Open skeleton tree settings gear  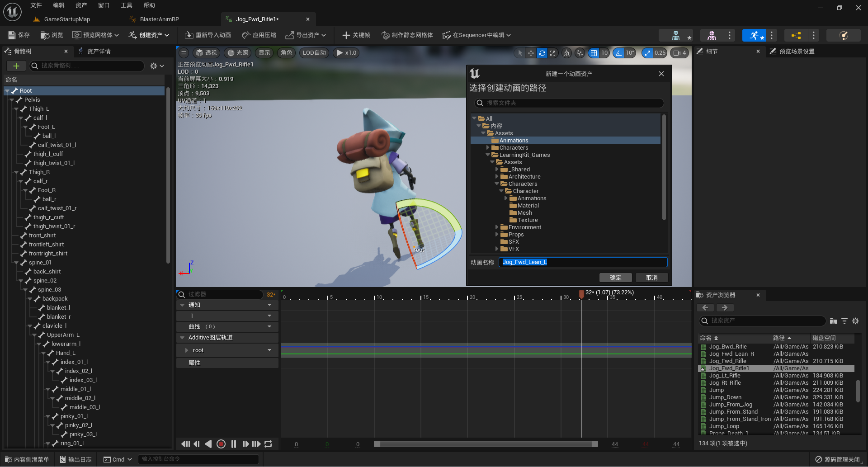(157, 66)
